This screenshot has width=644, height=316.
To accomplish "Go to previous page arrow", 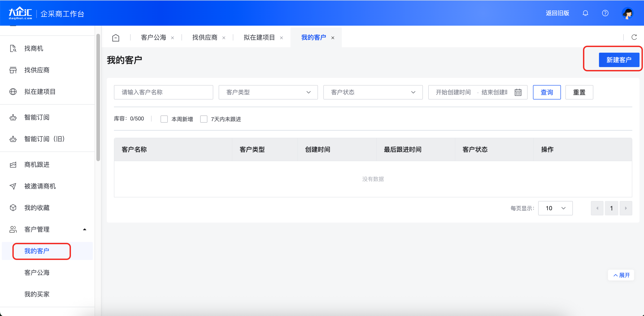I will click(x=597, y=208).
